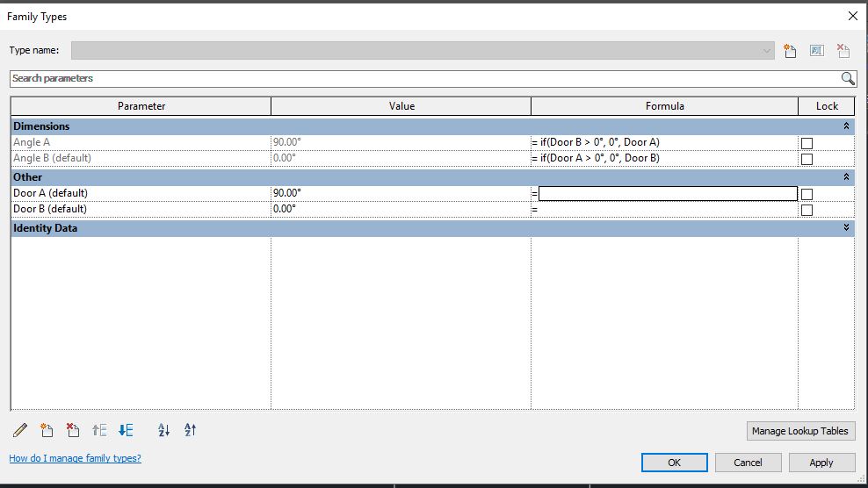Click the Door B formula cell
868x488 pixels.
pyautogui.click(x=664, y=209)
